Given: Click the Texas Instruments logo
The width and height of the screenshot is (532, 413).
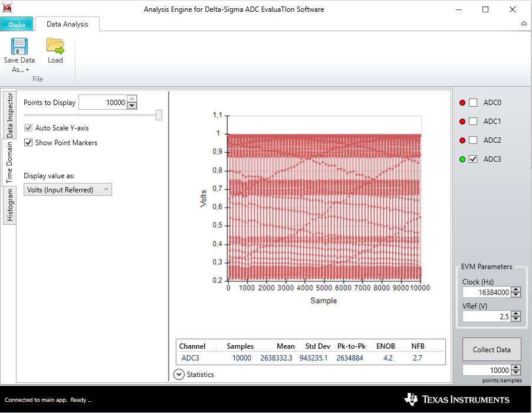Looking at the screenshot, I should 457,399.
